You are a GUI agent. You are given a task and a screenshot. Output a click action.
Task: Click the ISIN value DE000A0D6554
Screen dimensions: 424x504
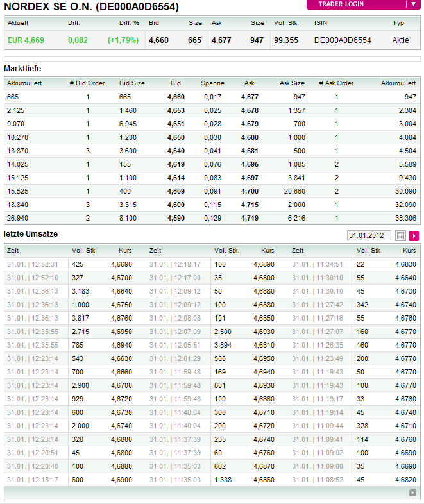[x=343, y=40]
